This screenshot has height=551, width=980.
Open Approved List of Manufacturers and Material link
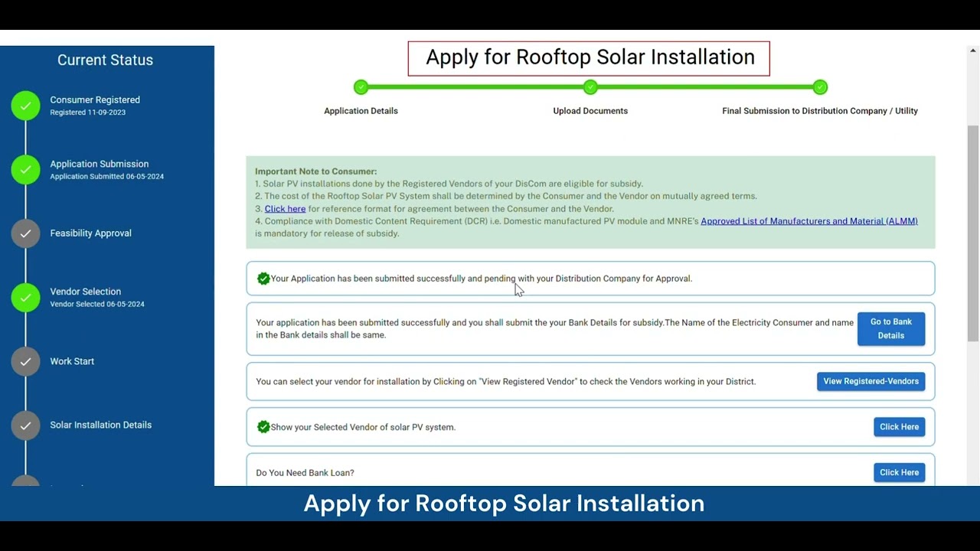809,221
